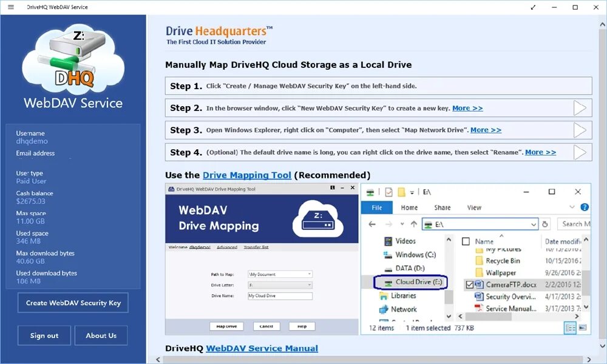Click the Step 1 instruction box
Screen dimensions: 607x364
378,86
